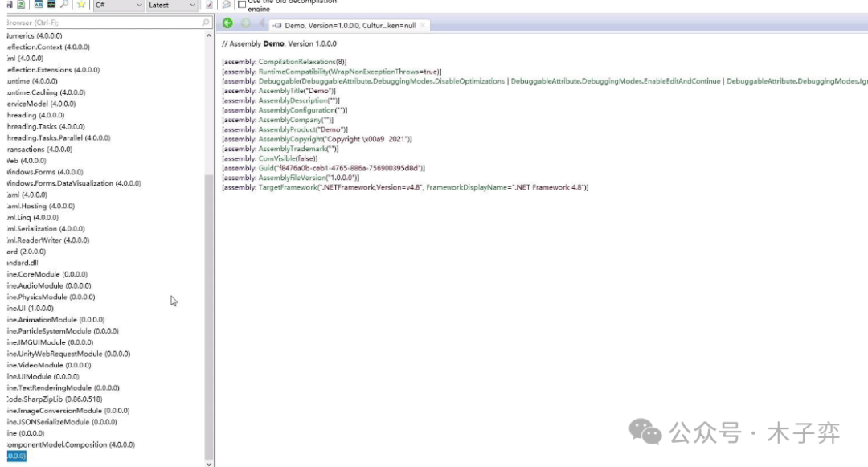This screenshot has width=868, height=467.
Task: Toggle the AB member view icon
Action: pyautogui.click(x=39, y=5)
